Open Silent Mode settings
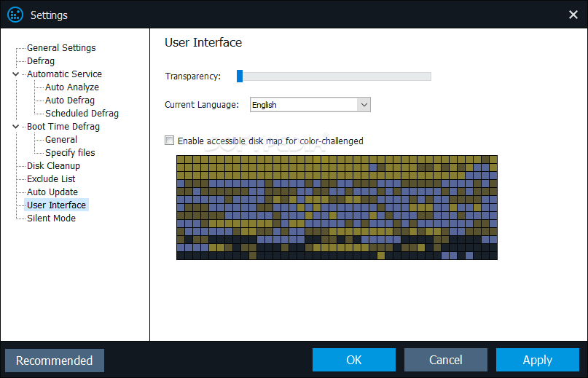 point(51,218)
